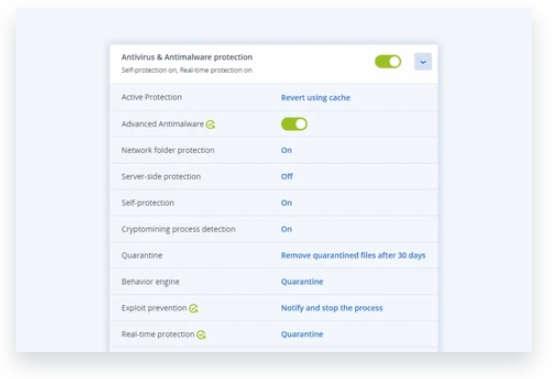Click Self-protection 'On' value
The width and height of the screenshot is (555, 379).
tap(286, 203)
